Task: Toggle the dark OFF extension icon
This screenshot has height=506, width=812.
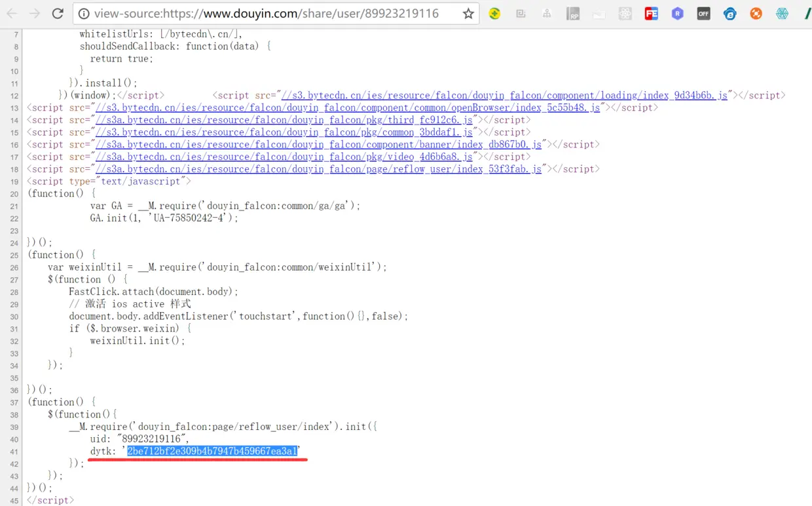Action: [x=704, y=14]
